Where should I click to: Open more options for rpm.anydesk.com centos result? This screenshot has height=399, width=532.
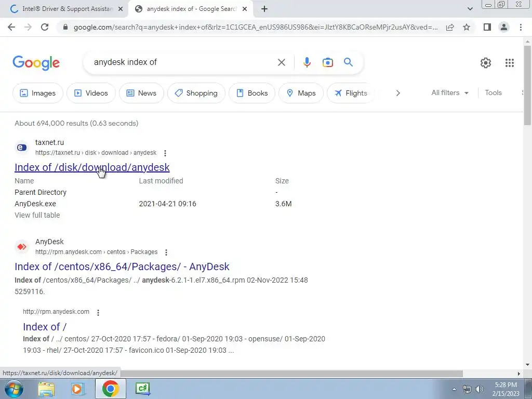[x=166, y=252]
